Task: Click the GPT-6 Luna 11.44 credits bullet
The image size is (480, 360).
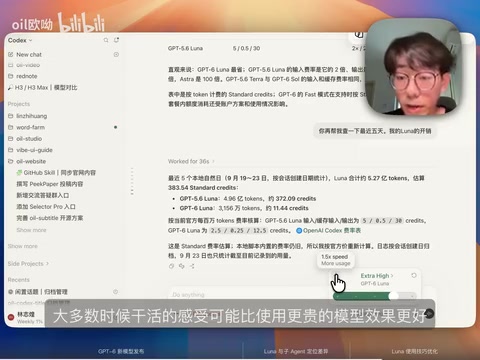Action: (244, 208)
